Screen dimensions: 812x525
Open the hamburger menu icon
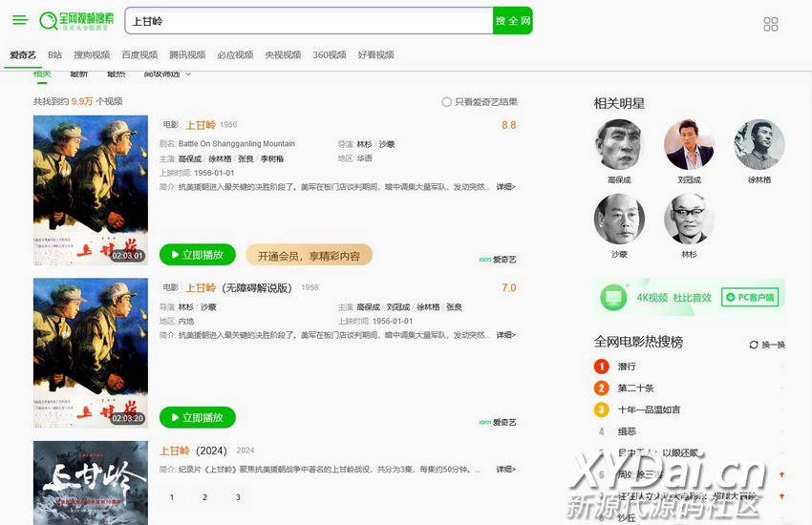pos(20,21)
